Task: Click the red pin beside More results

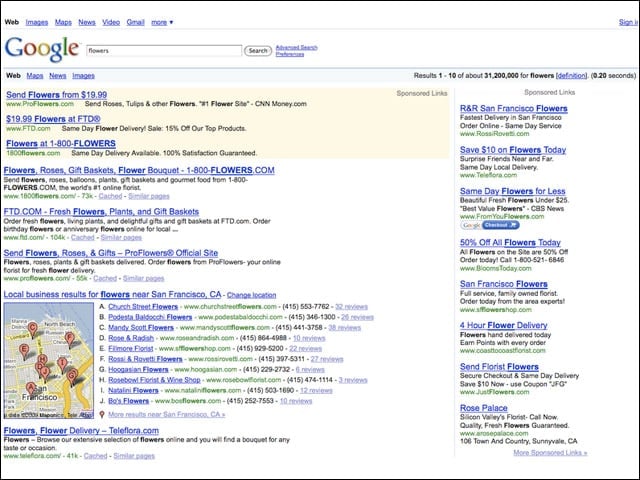Action: point(102,414)
